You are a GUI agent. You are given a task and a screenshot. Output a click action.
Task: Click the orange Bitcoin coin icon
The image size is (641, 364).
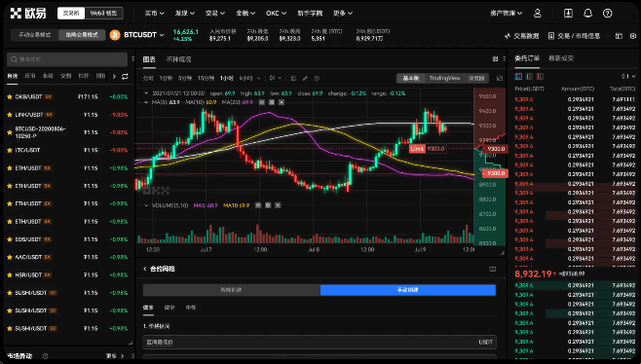pos(115,35)
